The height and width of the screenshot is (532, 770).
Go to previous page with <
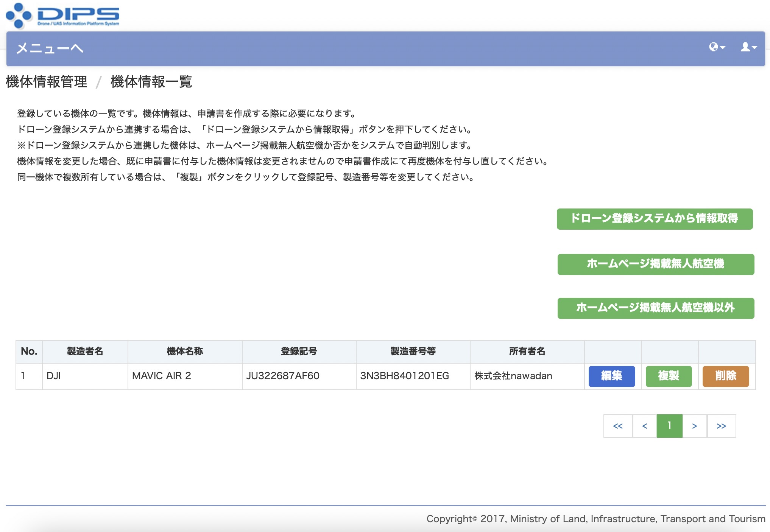645,426
